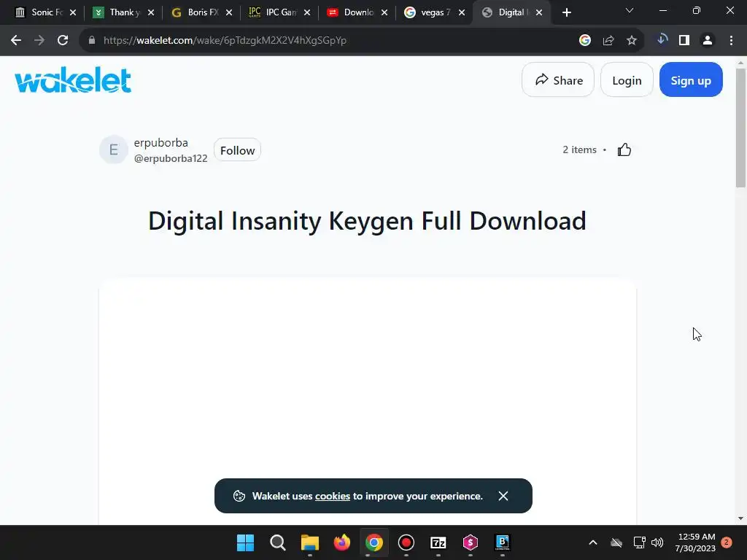
Task: Close the current Digital tab
Action: (539, 13)
